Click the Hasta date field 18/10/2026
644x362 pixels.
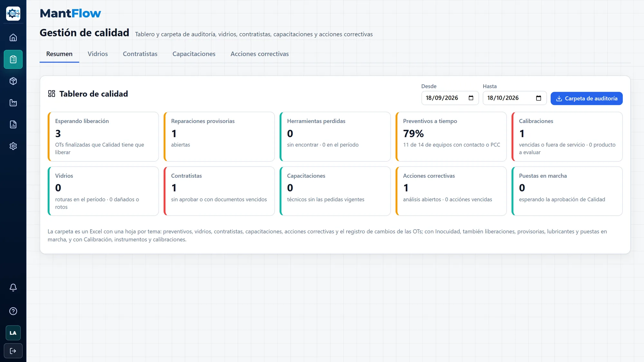515,98
